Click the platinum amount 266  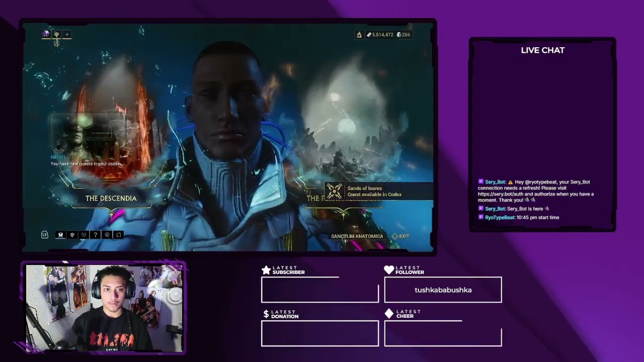coord(406,35)
